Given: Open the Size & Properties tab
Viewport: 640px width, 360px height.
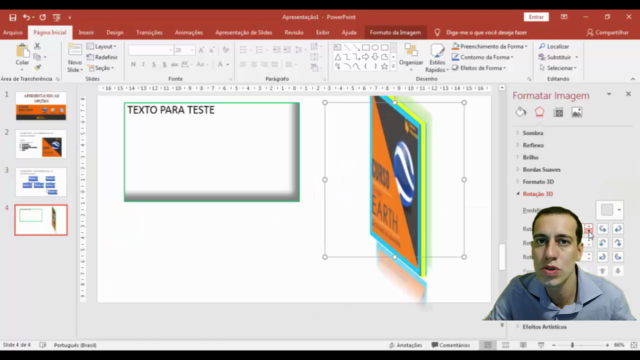Looking at the screenshot, I should point(558,112).
